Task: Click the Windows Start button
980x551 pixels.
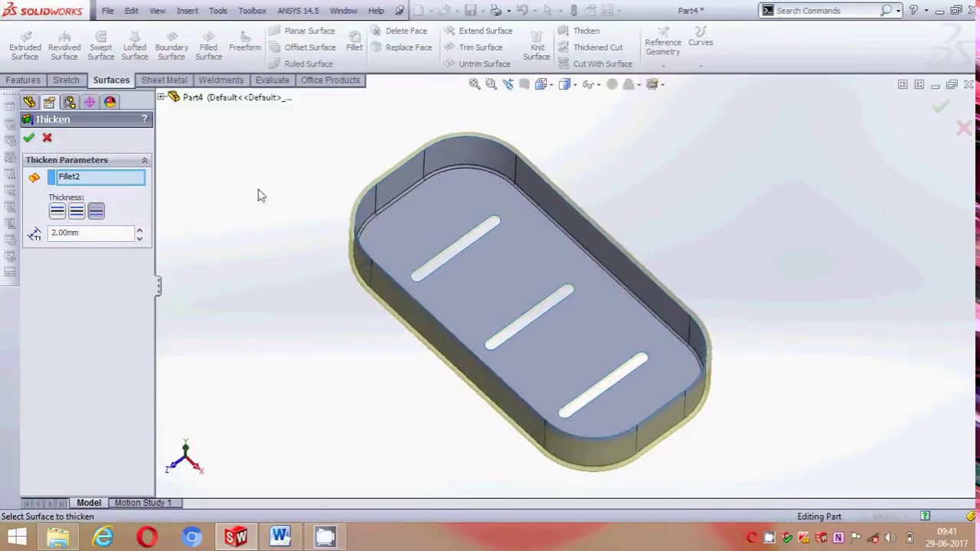Action: tap(17, 537)
